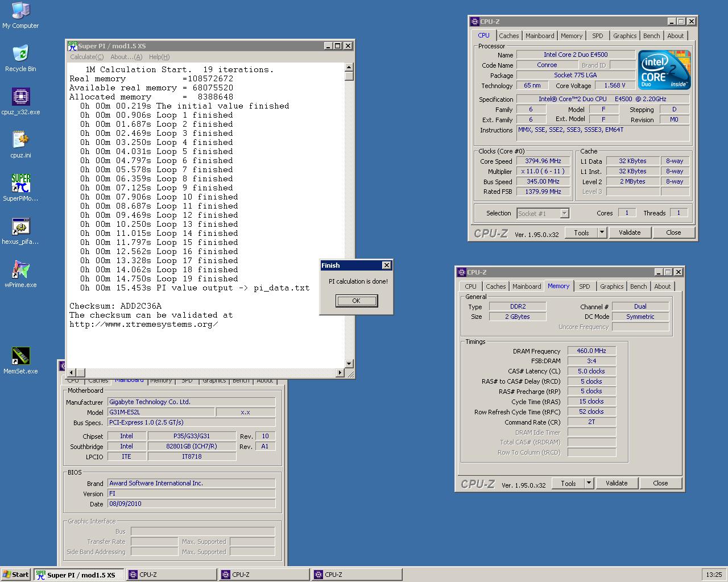Click Super PI horizontal scrollbar right arrow

tap(340, 373)
